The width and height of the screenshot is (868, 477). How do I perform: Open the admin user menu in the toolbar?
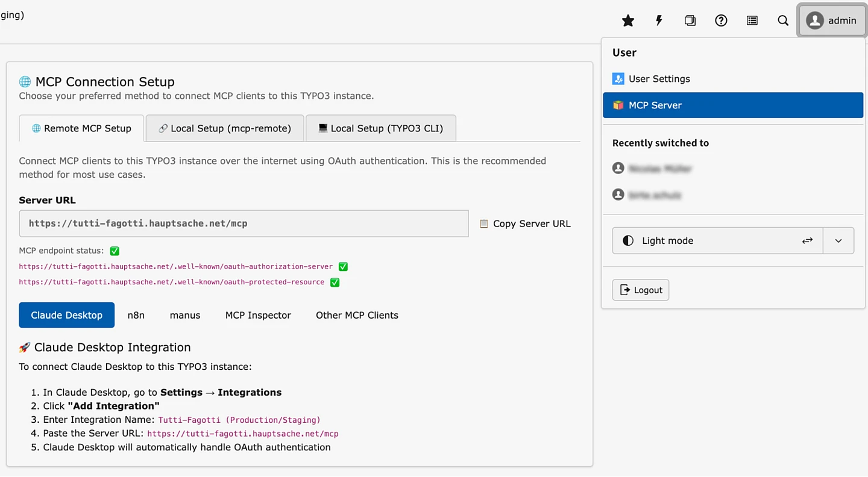coord(832,20)
